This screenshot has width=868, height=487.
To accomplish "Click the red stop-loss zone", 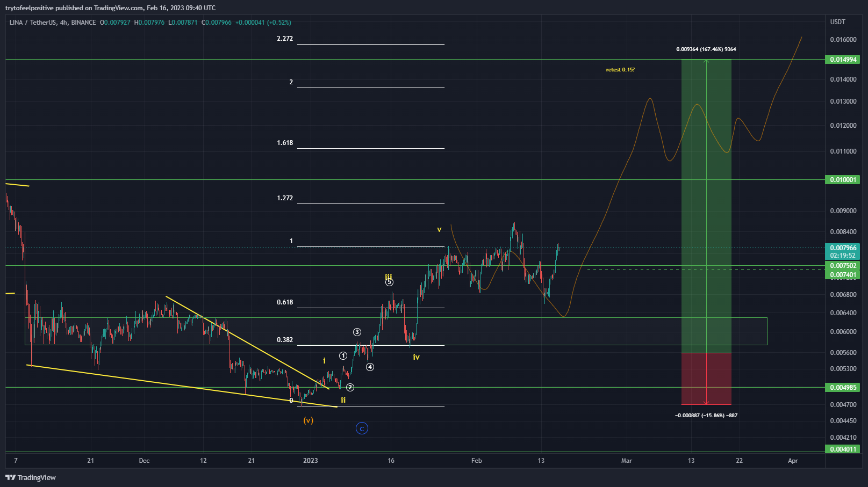I will [706, 379].
